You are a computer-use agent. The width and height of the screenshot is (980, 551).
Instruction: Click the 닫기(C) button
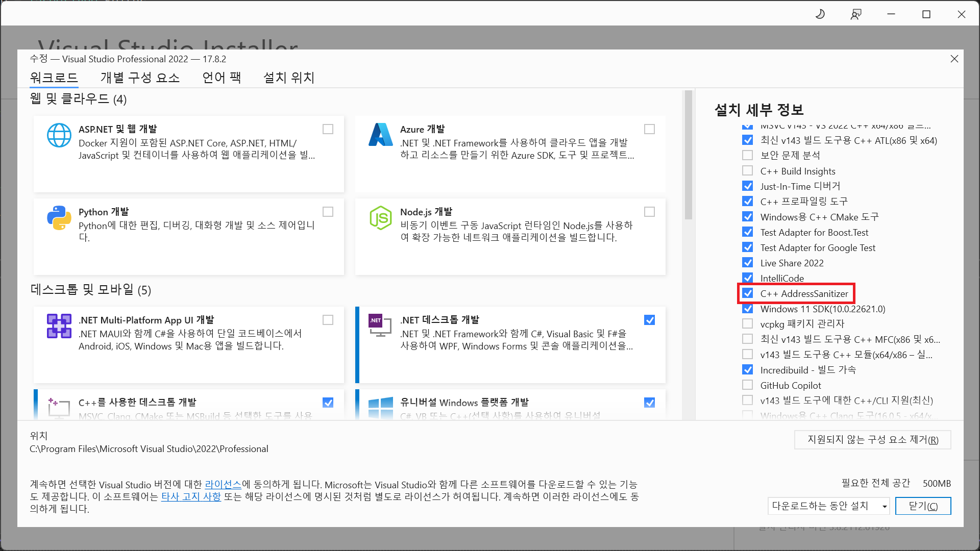(x=923, y=506)
